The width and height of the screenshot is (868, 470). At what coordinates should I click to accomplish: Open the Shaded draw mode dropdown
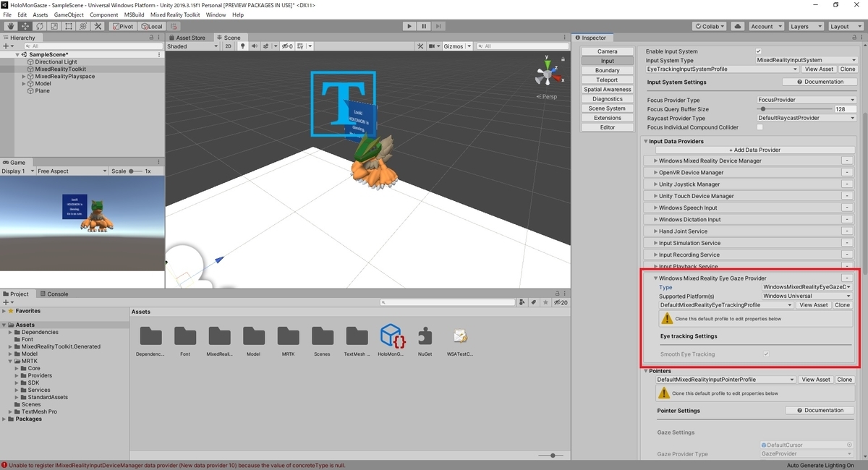point(191,46)
